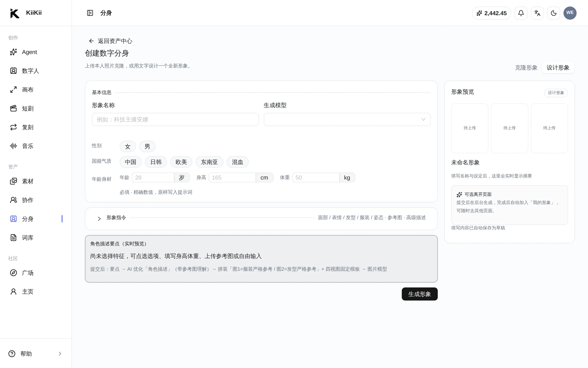Image resolution: width=588 pixels, height=368 pixels.
Task: Click the 生成形象 button
Action: pos(420,294)
